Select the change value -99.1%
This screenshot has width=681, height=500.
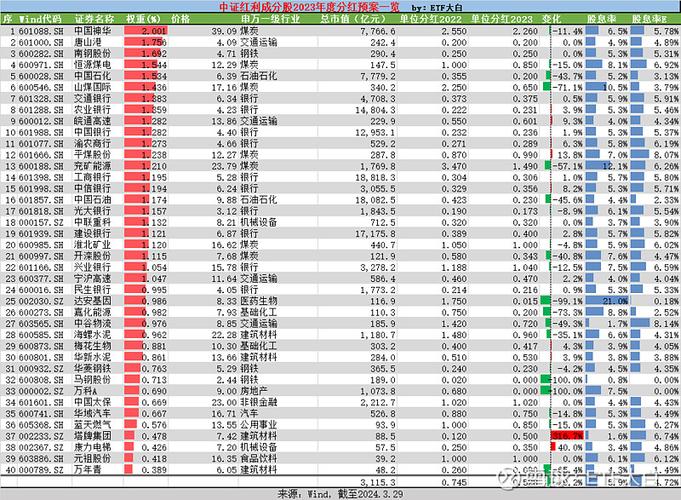click(x=568, y=301)
